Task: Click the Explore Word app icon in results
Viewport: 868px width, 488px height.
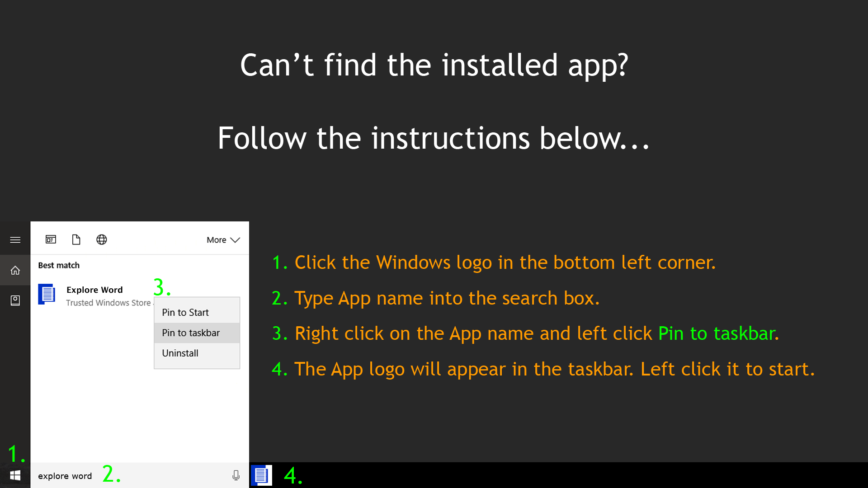Action: 47,294
